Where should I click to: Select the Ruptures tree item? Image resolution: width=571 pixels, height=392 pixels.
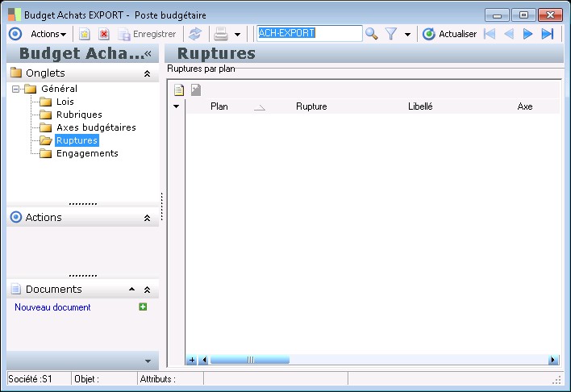[77, 140]
